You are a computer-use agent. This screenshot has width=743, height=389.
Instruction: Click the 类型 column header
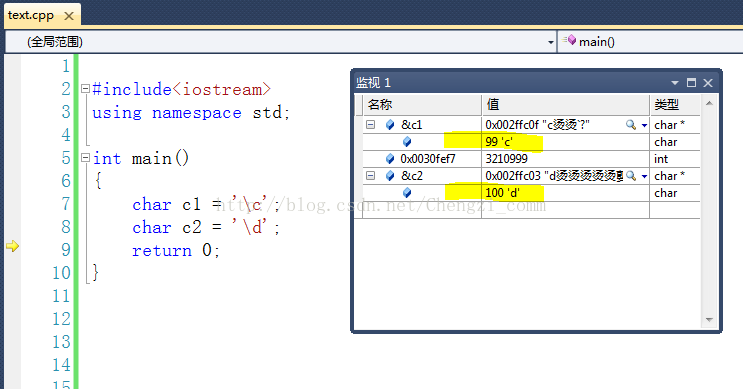pyautogui.click(x=675, y=105)
